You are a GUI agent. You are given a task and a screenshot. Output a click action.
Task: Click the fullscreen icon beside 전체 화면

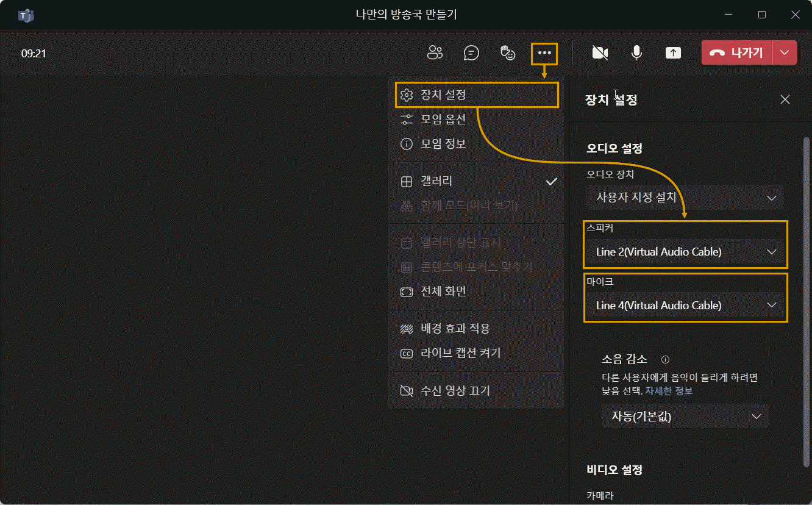pos(407,292)
